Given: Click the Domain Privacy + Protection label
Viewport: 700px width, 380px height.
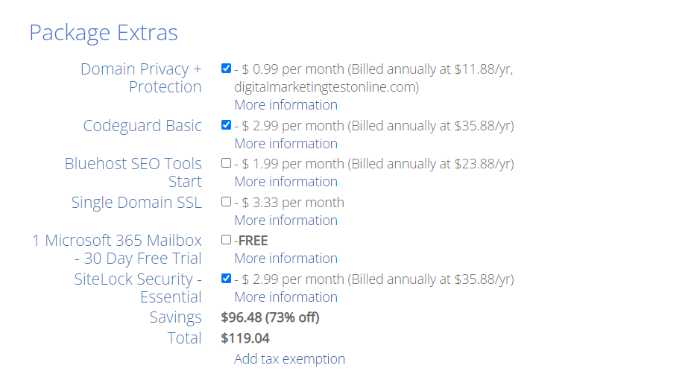Looking at the screenshot, I should point(141,78).
